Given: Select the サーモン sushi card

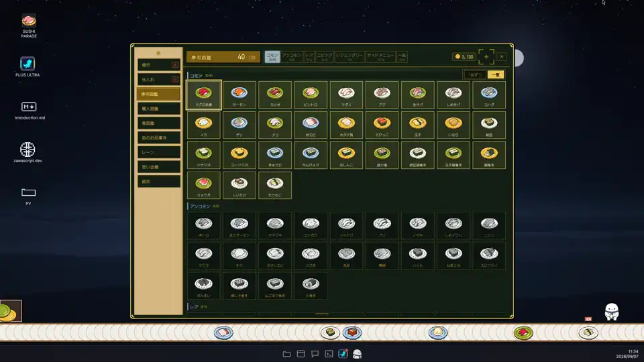Looking at the screenshot, I should [x=239, y=95].
